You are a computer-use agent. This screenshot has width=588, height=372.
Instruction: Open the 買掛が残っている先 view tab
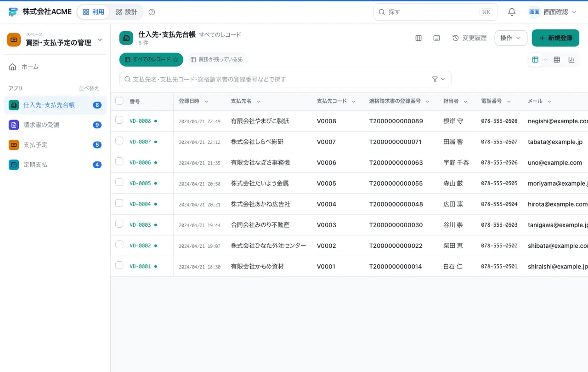tap(216, 60)
